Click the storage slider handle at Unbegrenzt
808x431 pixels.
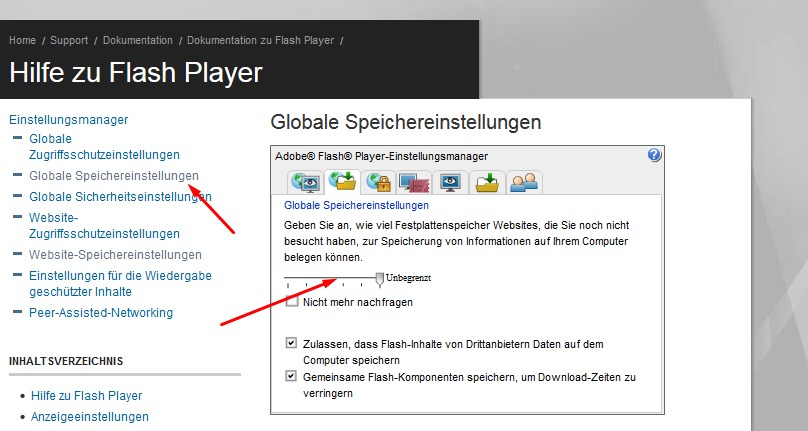[379, 277]
